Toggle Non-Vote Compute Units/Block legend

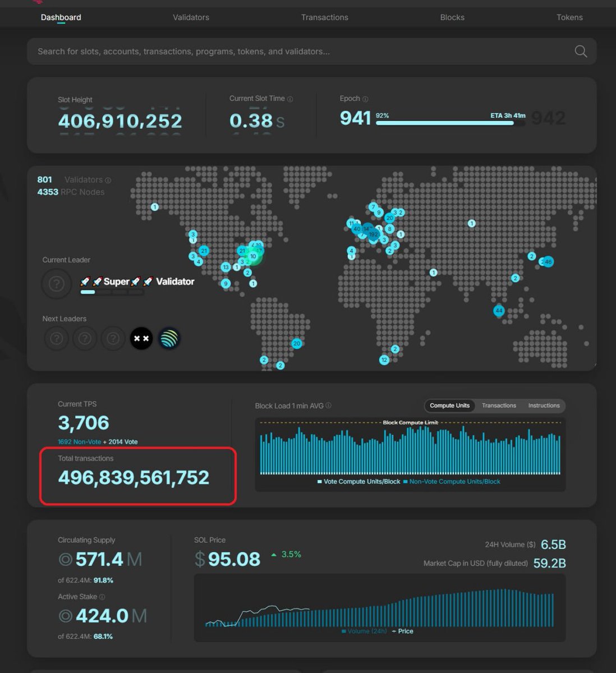[452, 482]
